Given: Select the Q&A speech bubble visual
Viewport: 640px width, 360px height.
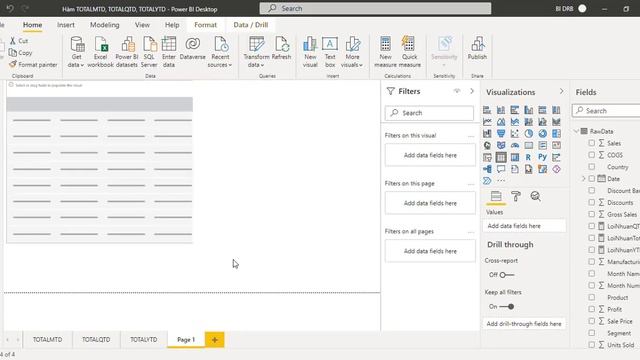Looking at the screenshot, I should click(x=501, y=169).
